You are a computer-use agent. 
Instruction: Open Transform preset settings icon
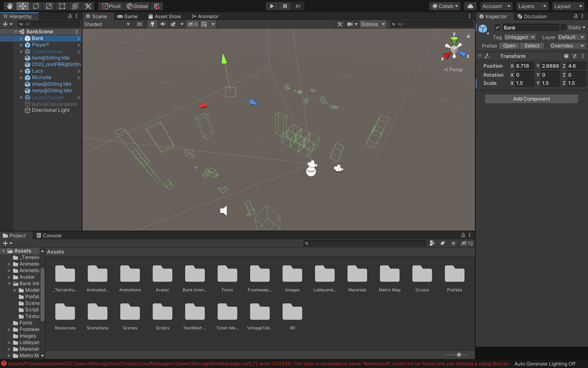tap(574, 56)
